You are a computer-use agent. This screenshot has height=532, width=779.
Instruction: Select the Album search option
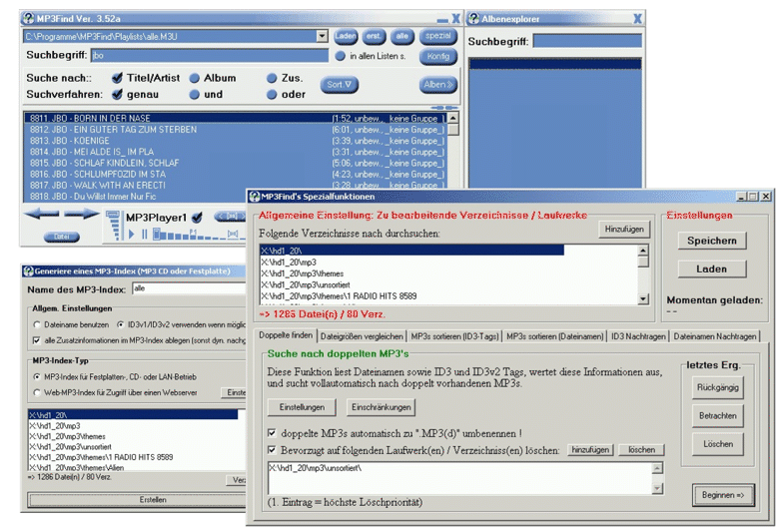coord(195,78)
